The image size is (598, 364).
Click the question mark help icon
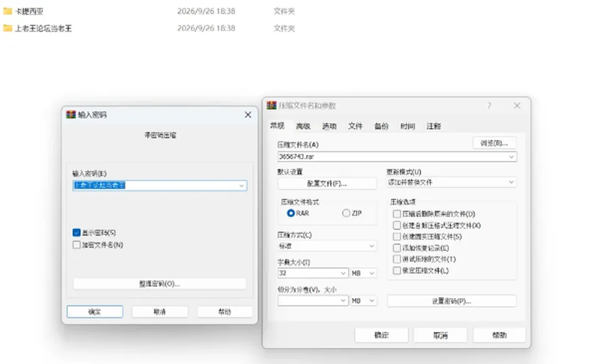(x=489, y=106)
